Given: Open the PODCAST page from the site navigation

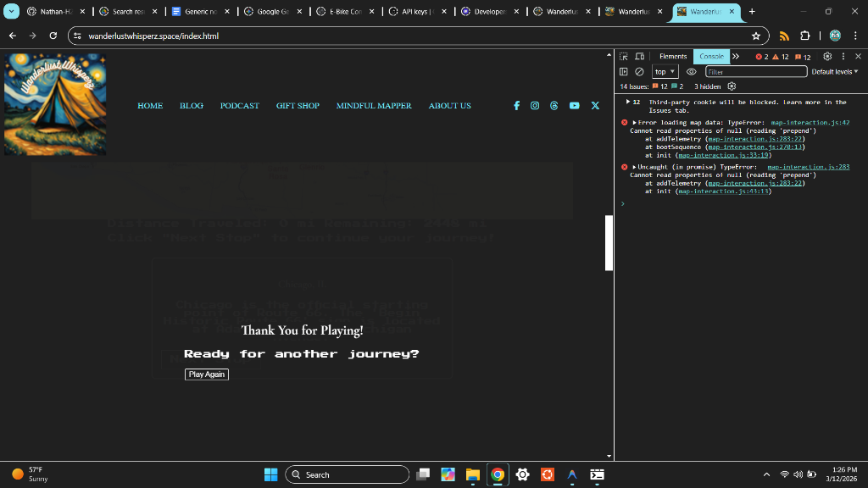Looking at the screenshot, I should (239, 106).
